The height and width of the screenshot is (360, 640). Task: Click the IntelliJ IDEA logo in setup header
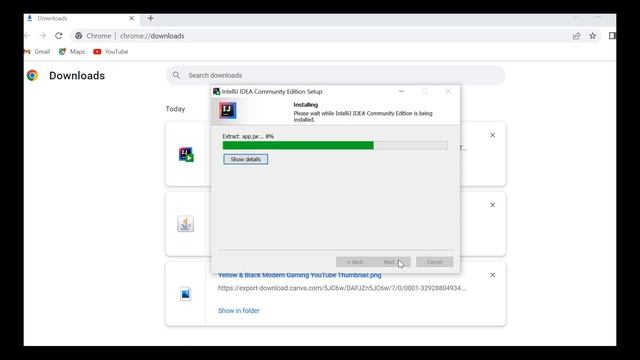[x=228, y=110]
